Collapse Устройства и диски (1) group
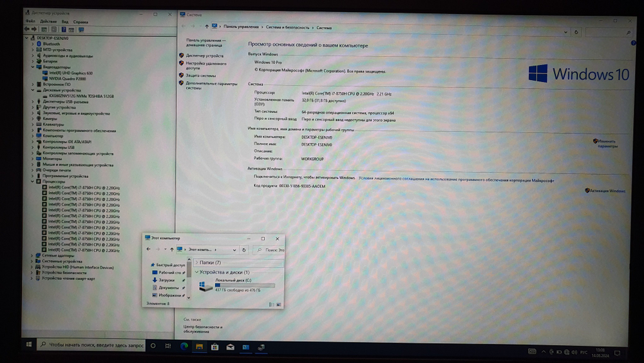This screenshot has height=363, width=644. [196, 271]
